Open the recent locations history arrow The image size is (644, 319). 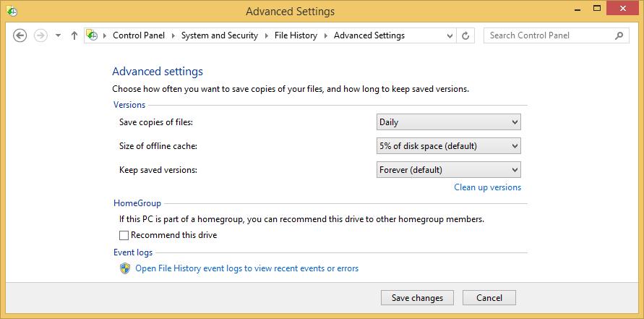(x=59, y=35)
